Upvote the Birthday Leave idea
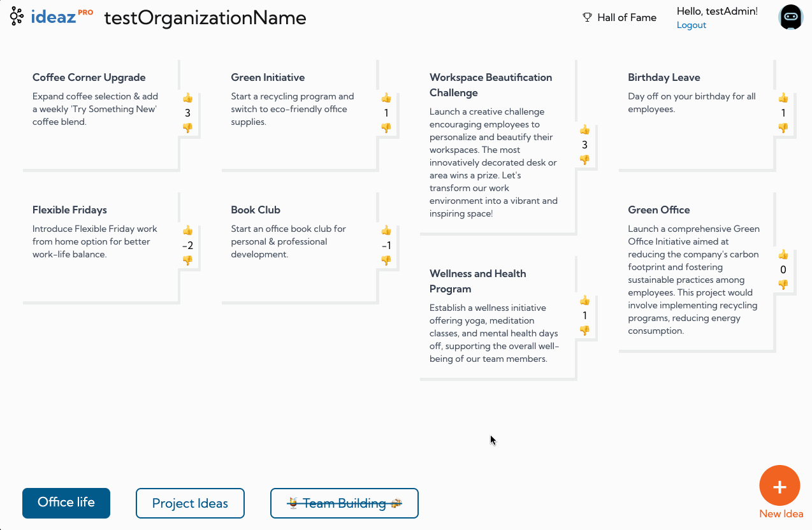The height and width of the screenshot is (530, 812). point(783,98)
